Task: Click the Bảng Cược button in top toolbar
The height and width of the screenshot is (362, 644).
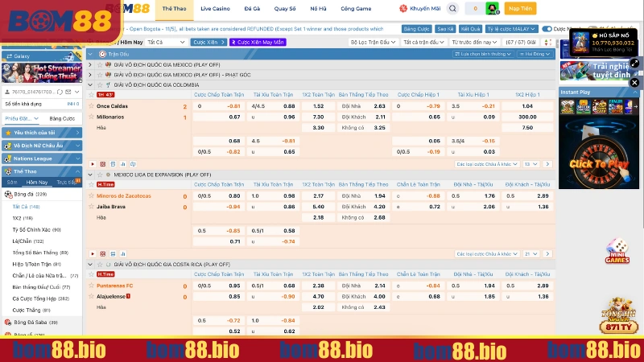Action: (x=416, y=29)
